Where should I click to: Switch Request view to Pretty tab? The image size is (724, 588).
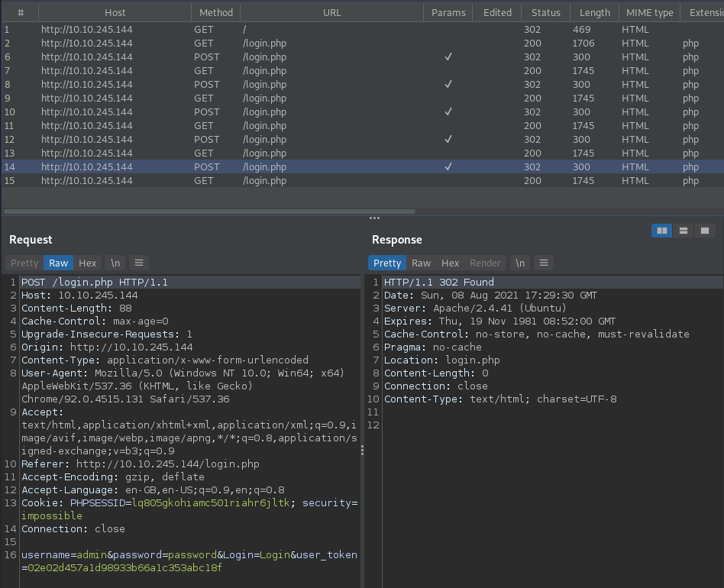pyautogui.click(x=24, y=263)
